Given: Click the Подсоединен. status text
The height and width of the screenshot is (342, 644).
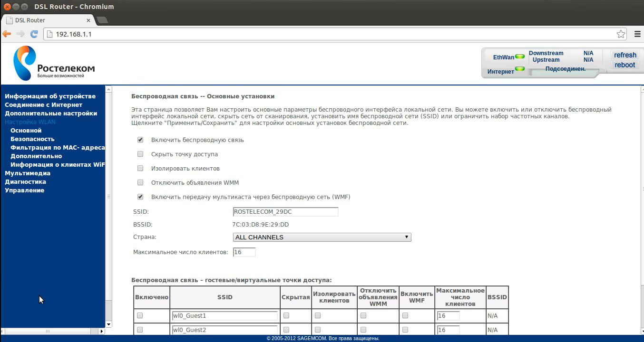Looking at the screenshot, I should click(566, 69).
